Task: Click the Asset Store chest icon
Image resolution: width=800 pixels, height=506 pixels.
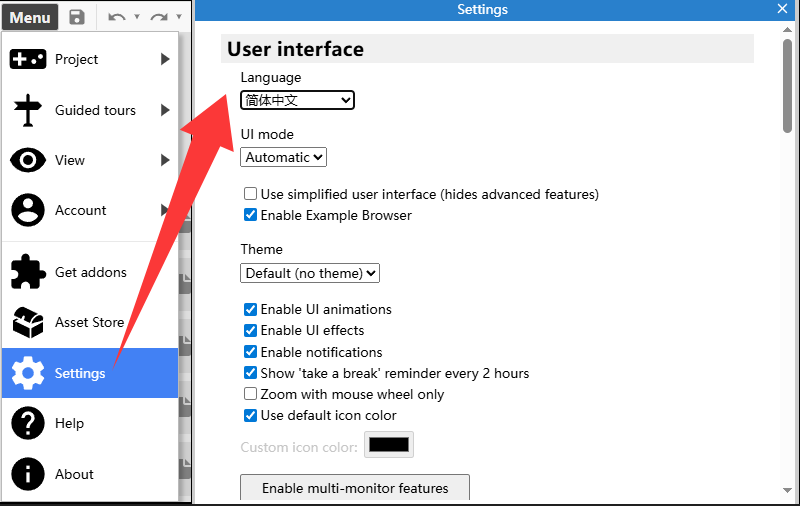Action: click(28, 322)
